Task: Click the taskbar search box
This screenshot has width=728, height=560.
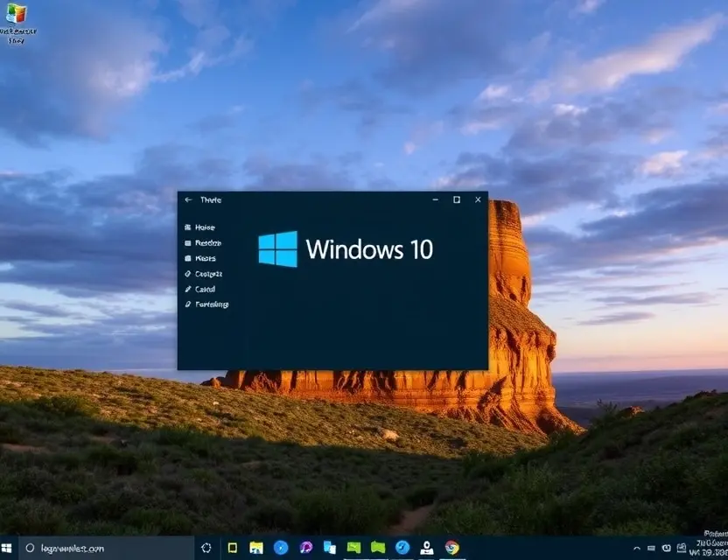Action: [x=107, y=549]
